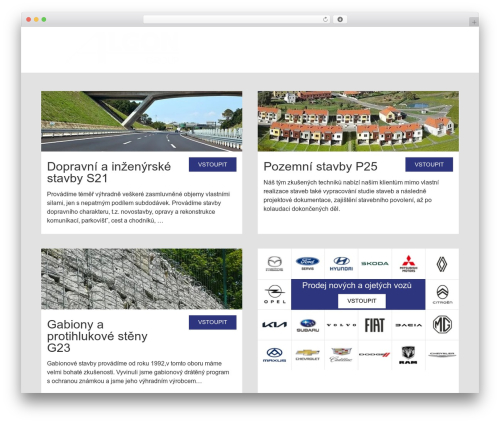Reload the page in browser bar

pos(325,19)
